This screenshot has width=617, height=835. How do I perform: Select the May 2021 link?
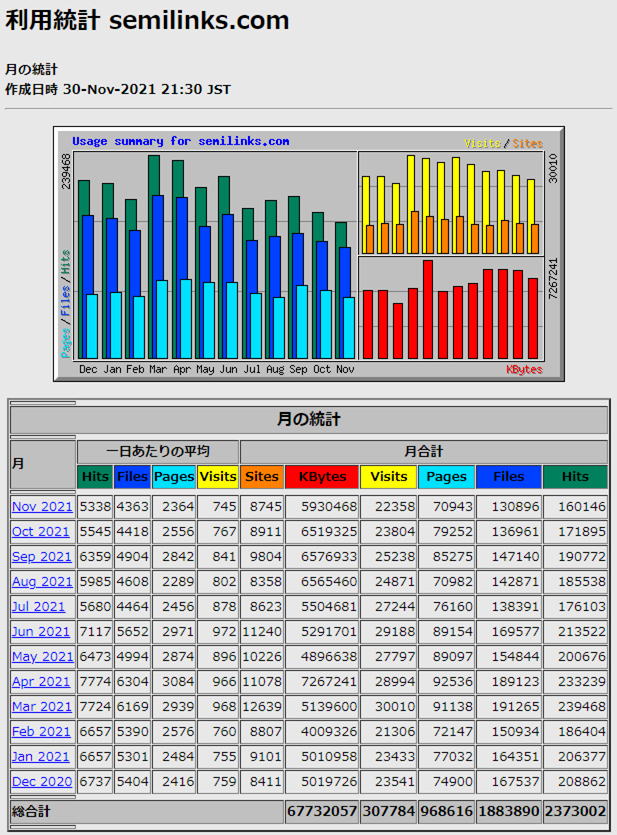click(42, 657)
